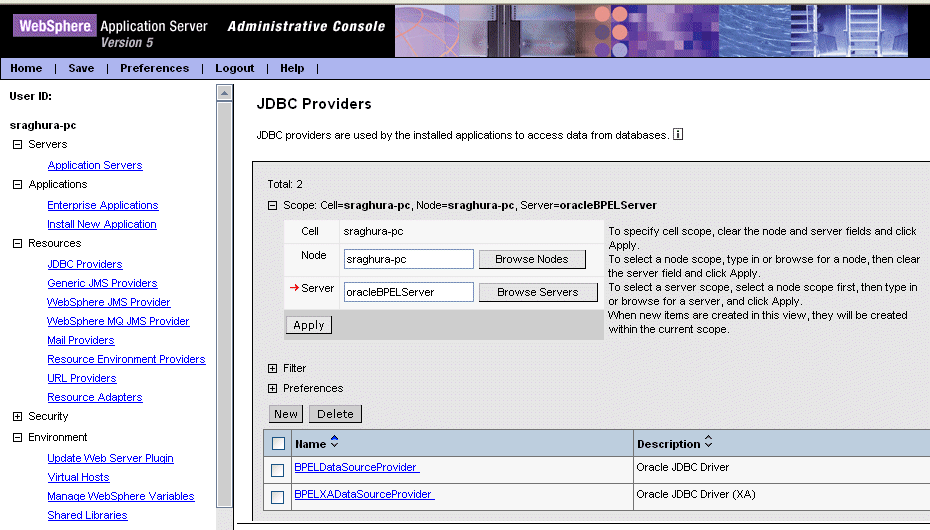This screenshot has height=530, width=930.
Task: Expand the Filter section
Action: [272, 368]
